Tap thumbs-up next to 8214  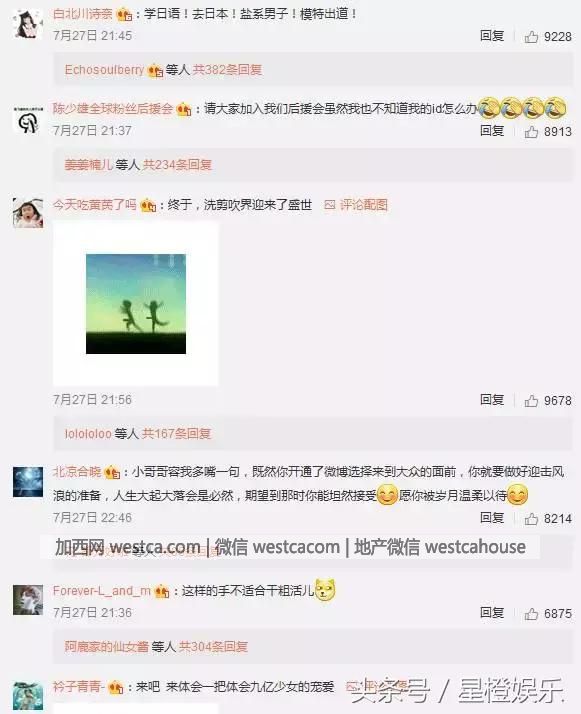(x=531, y=519)
